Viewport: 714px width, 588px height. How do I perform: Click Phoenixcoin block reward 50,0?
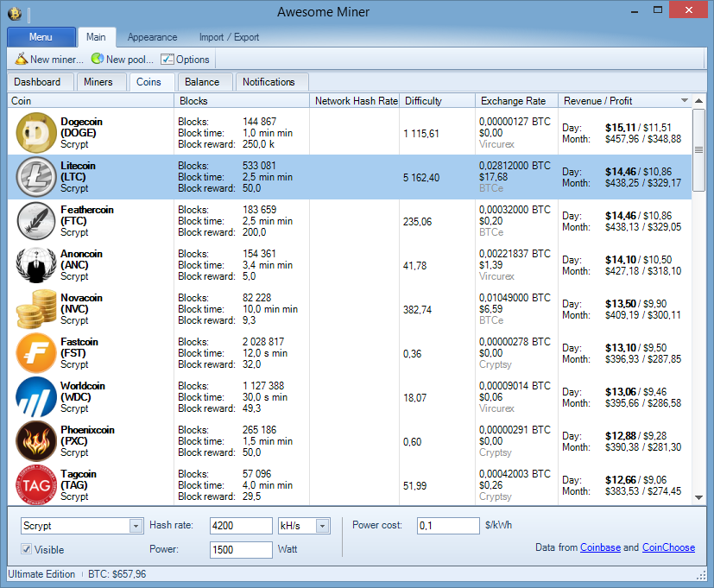click(251, 452)
